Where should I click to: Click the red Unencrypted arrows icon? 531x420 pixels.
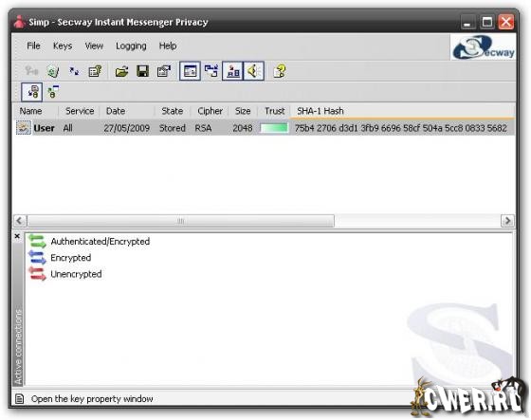[37, 274]
